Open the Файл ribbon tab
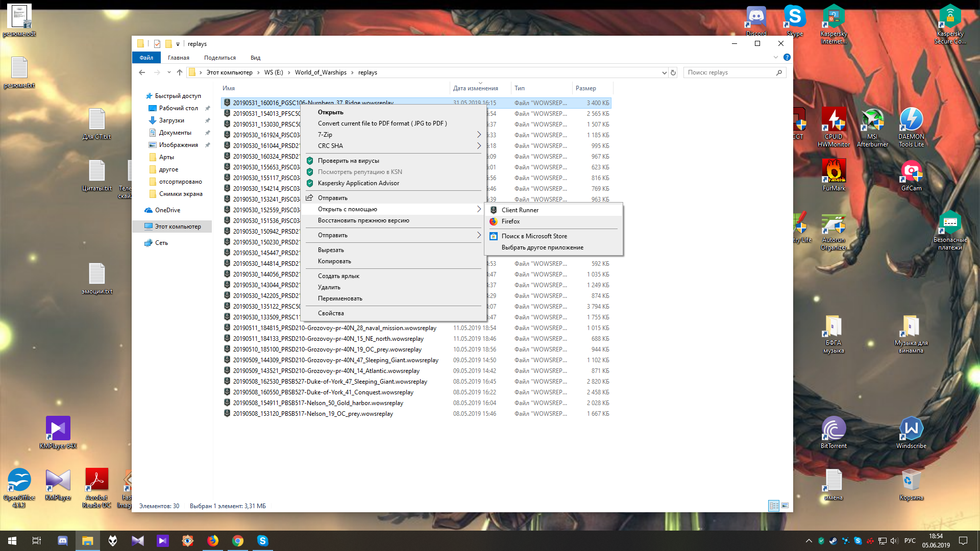Image resolution: width=980 pixels, height=551 pixels. (x=146, y=58)
